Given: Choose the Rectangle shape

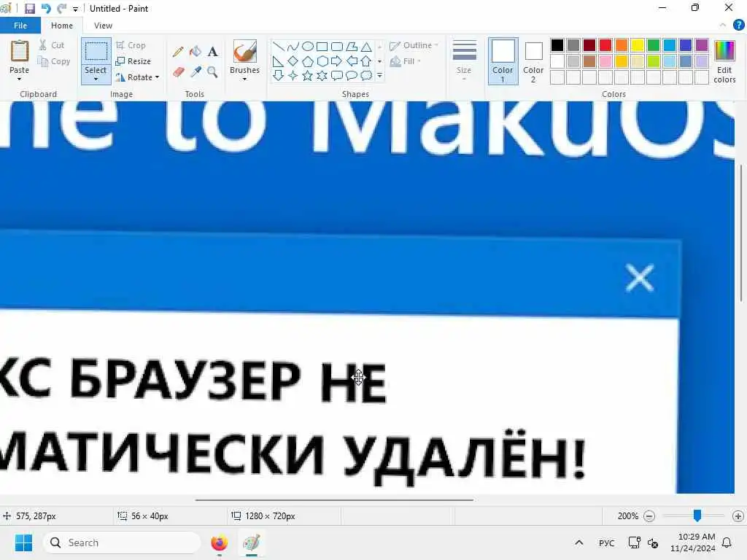Looking at the screenshot, I should click(x=322, y=47).
